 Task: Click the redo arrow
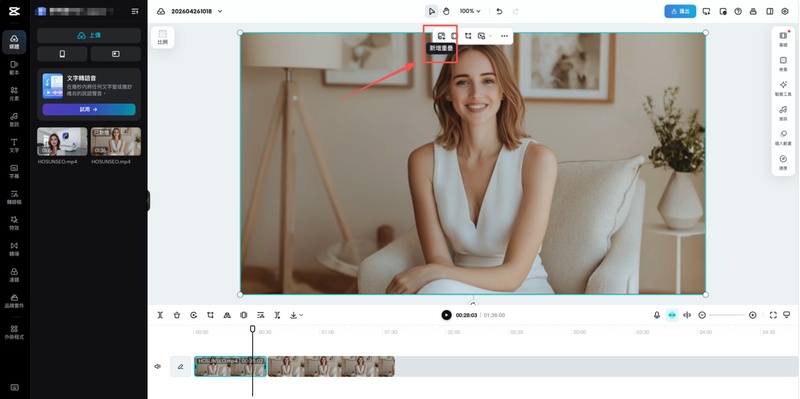[x=515, y=11]
